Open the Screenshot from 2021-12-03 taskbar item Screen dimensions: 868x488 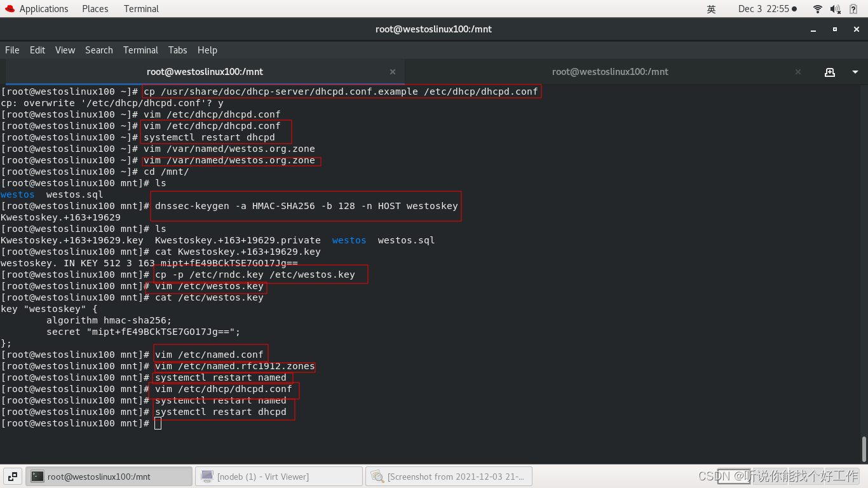point(449,477)
